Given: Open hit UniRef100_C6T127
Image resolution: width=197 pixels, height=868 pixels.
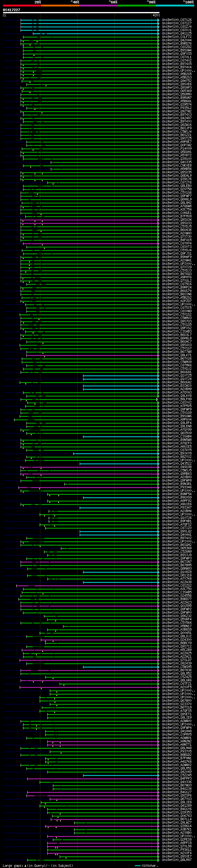Looking at the screenshot, I should (176, 24).
